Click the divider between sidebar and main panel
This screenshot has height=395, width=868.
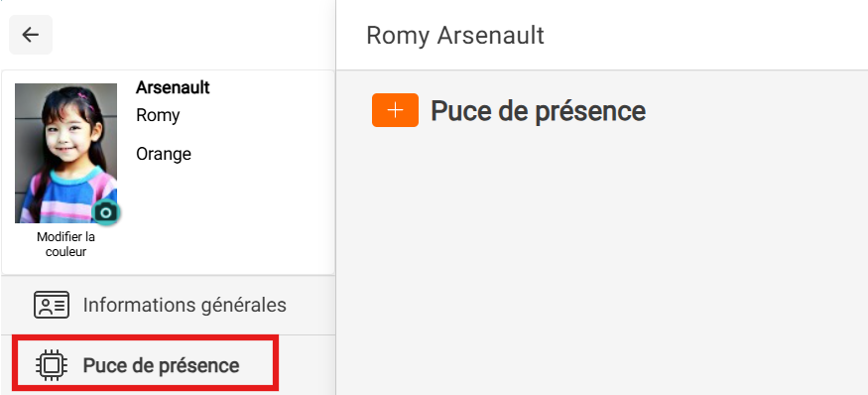335,197
